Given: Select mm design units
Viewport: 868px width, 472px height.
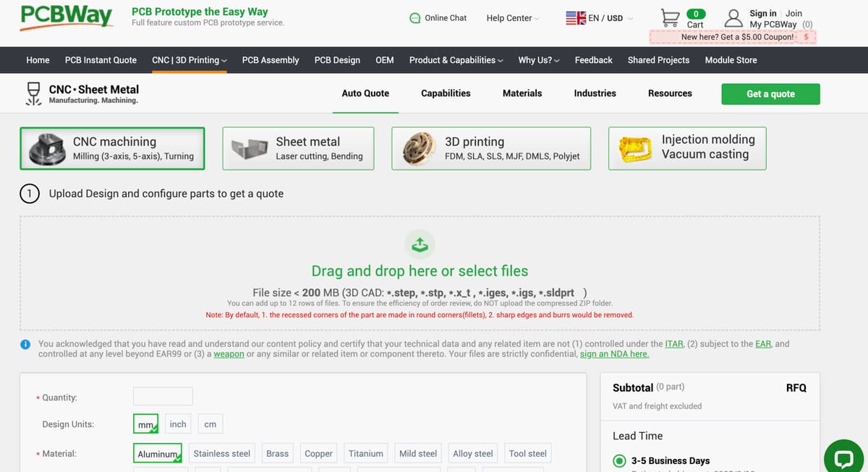Looking at the screenshot, I should pos(145,424).
